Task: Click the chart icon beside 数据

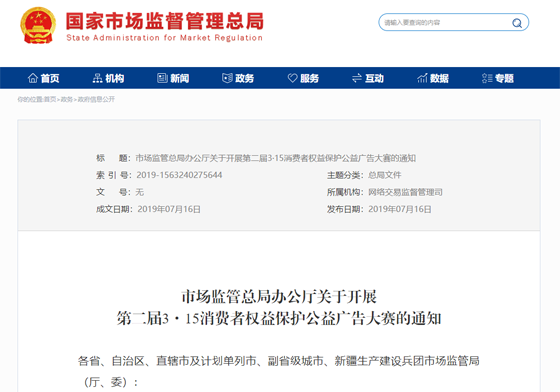Action: [422, 78]
